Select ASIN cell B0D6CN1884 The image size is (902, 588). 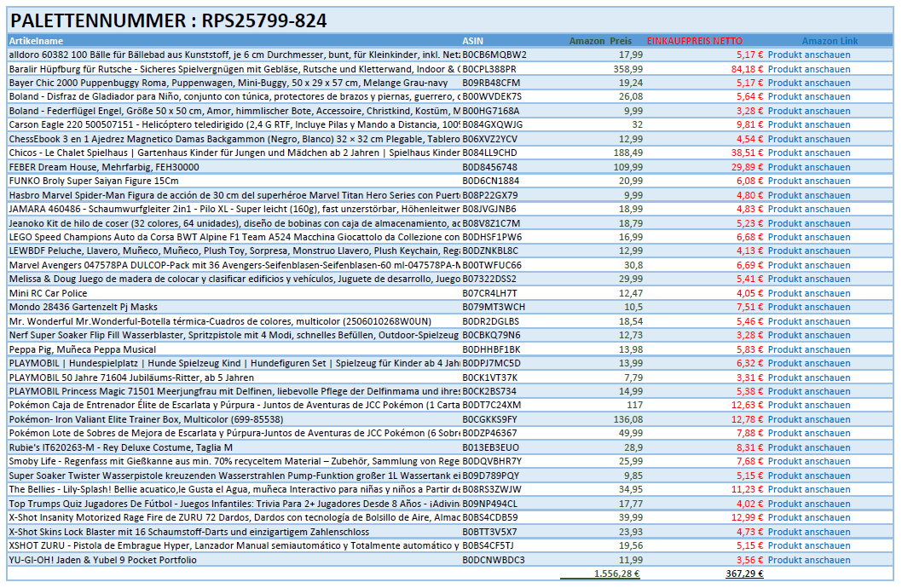click(490, 181)
